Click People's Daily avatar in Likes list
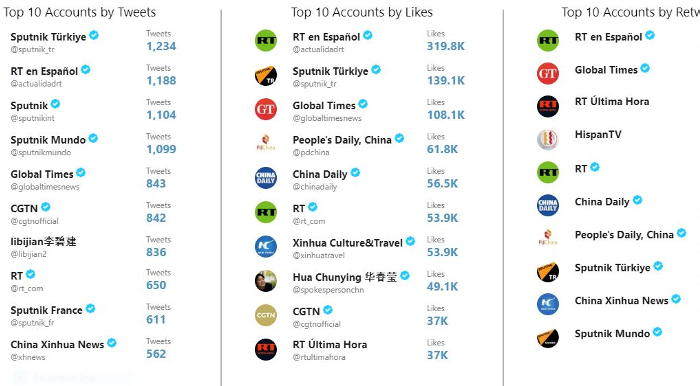 pos(266,144)
